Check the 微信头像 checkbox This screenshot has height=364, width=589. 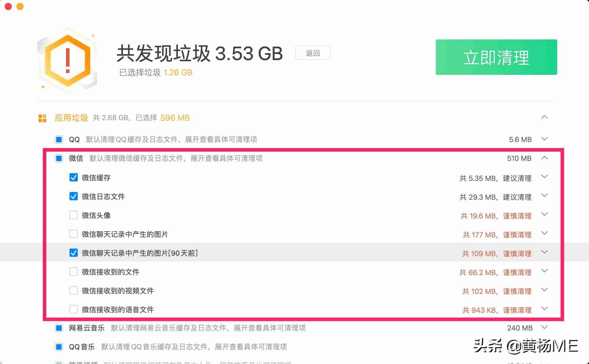pos(74,215)
